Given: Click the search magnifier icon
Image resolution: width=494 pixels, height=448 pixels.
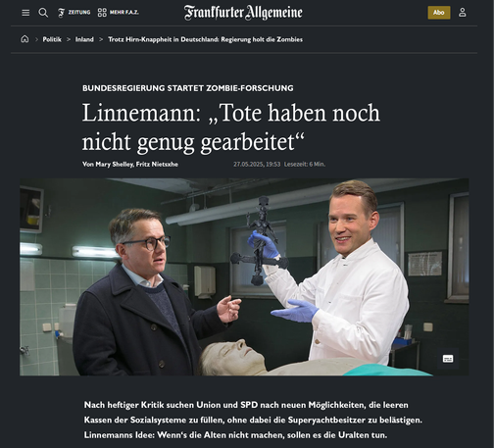Looking at the screenshot, I should (43, 13).
